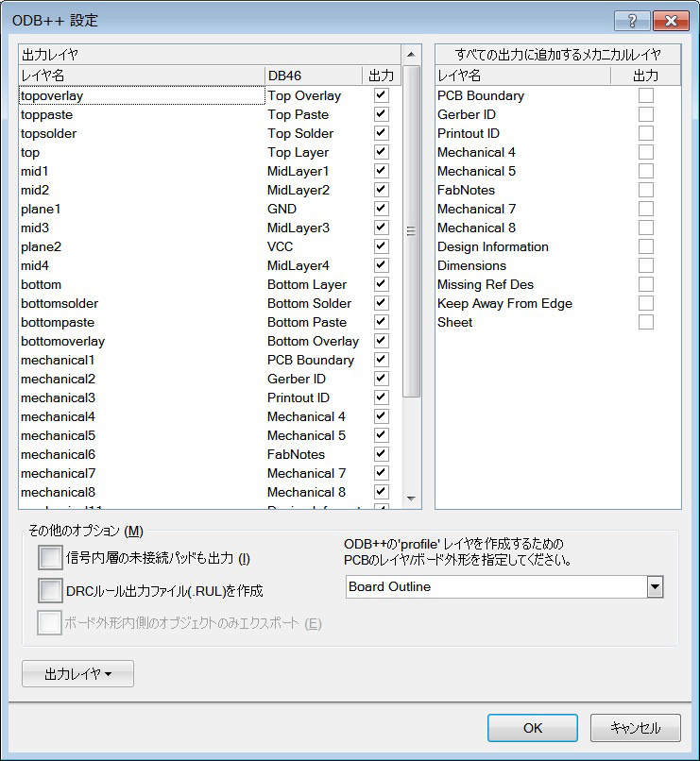The height and width of the screenshot is (761, 700).
Task: Select the topoverlay layer name cell
Action: tap(142, 95)
